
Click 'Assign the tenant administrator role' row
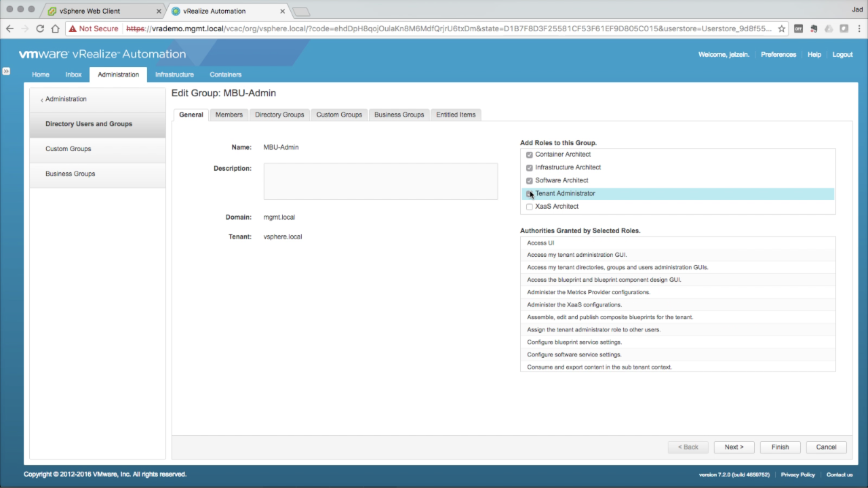pyautogui.click(x=678, y=329)
